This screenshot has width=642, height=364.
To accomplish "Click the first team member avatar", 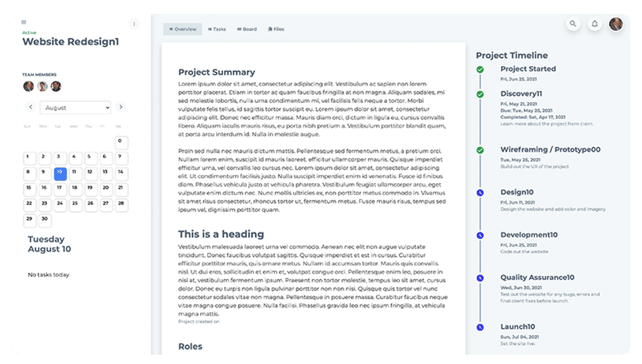I will pos(29,86).
